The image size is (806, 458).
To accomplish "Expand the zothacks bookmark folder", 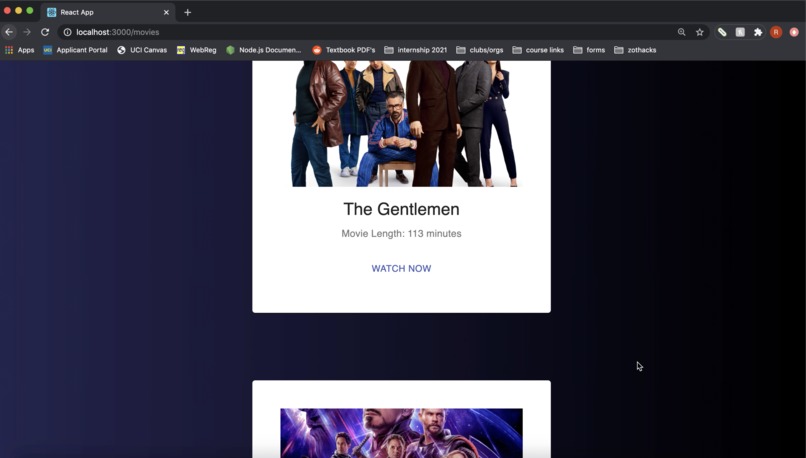I will coord(635,50).
